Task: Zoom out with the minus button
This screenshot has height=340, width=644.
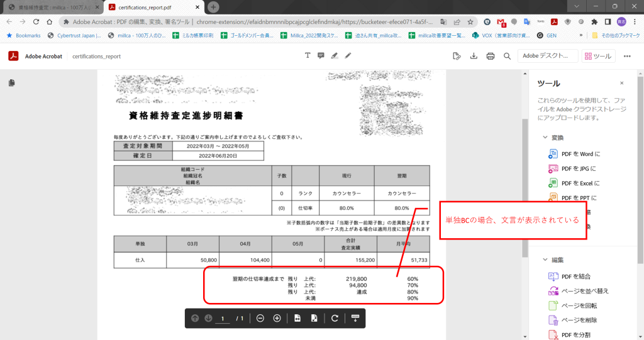Action: (260, 319)
